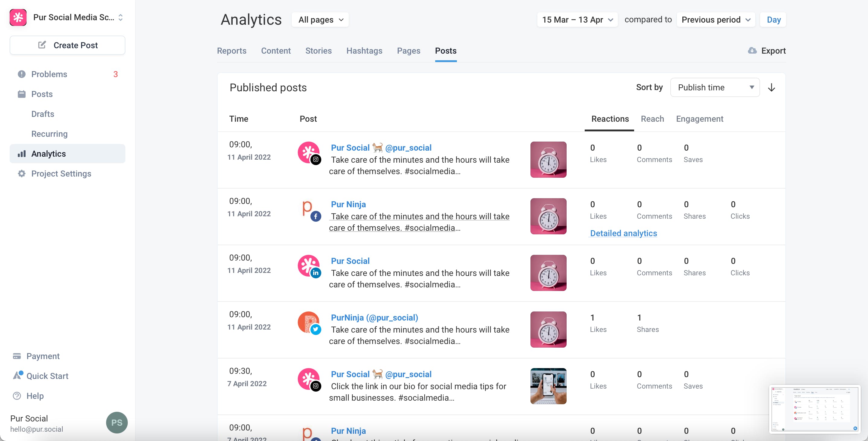The image size is (868, 441).
Task: Open the Pur Ninja post text link, 11 April
Action: (x=419, y=222)
